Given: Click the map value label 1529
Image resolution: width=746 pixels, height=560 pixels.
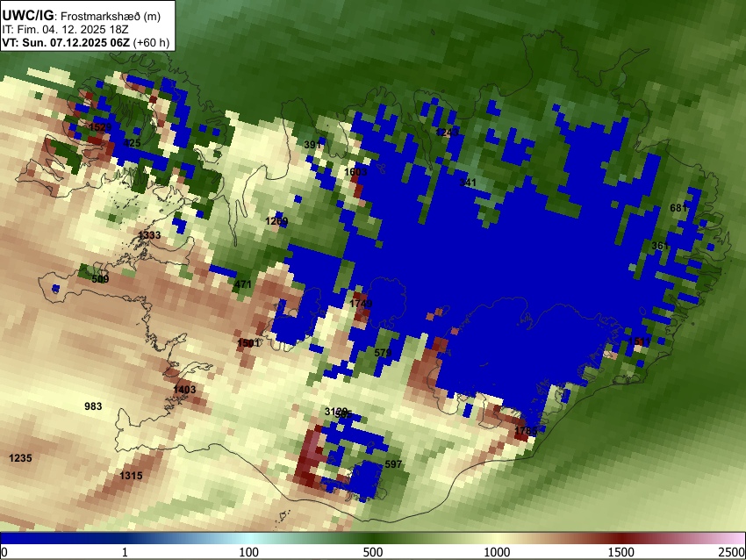Looking at the screenshot, I should (x=100, y=127).
